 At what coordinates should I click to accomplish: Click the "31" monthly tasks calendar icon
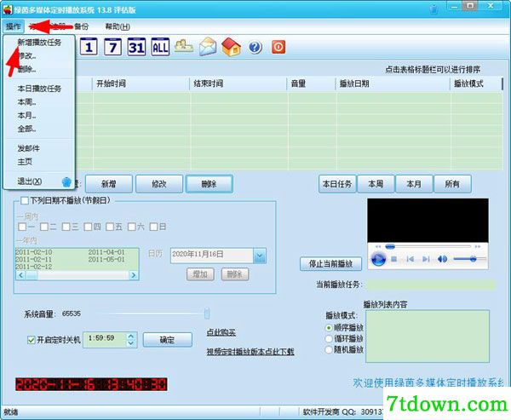click(136, 47)
